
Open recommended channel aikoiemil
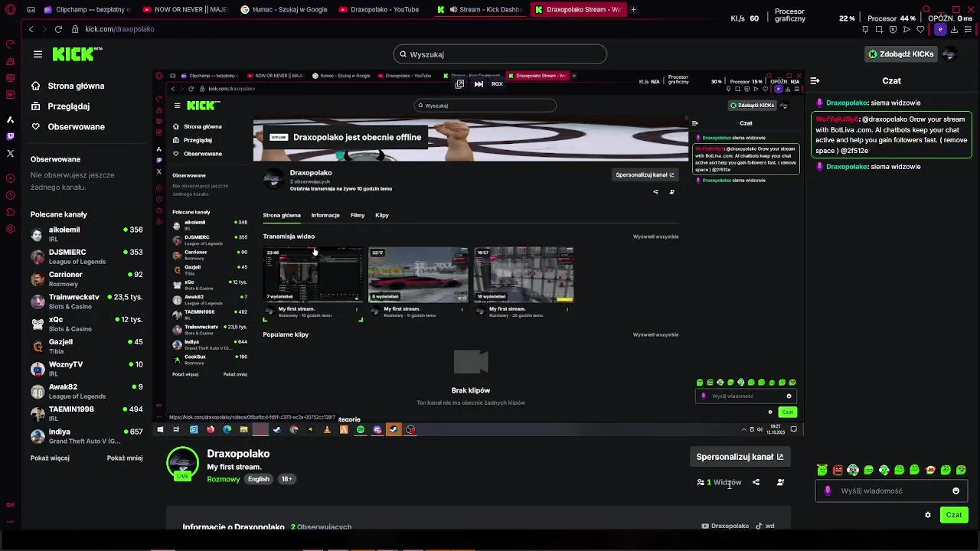pyautogui.click(x=87, y=234)
